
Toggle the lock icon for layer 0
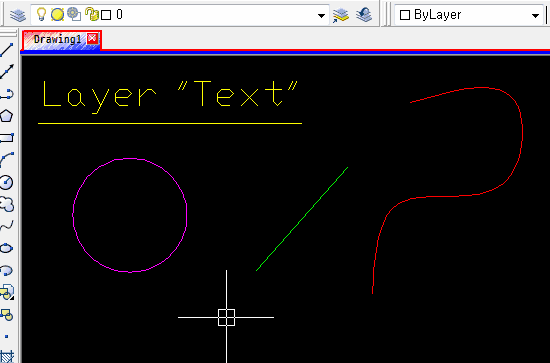click(92, 14)
